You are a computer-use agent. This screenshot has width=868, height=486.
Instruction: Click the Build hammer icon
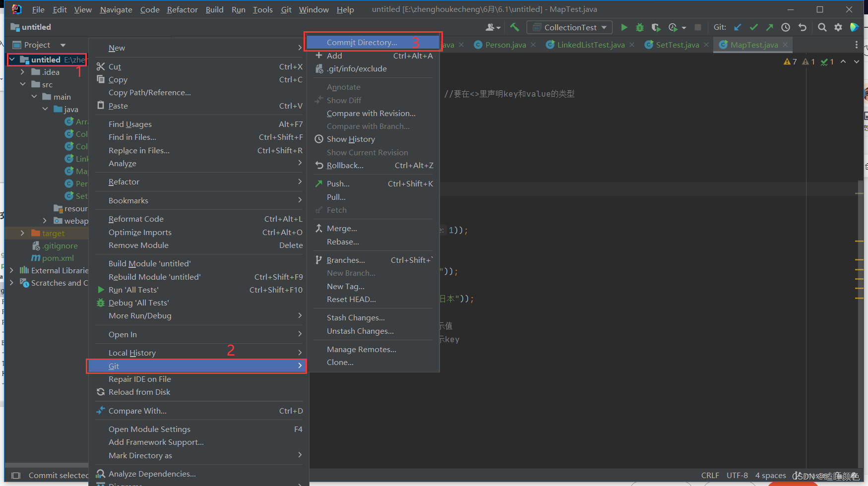(x=514, y=27)
